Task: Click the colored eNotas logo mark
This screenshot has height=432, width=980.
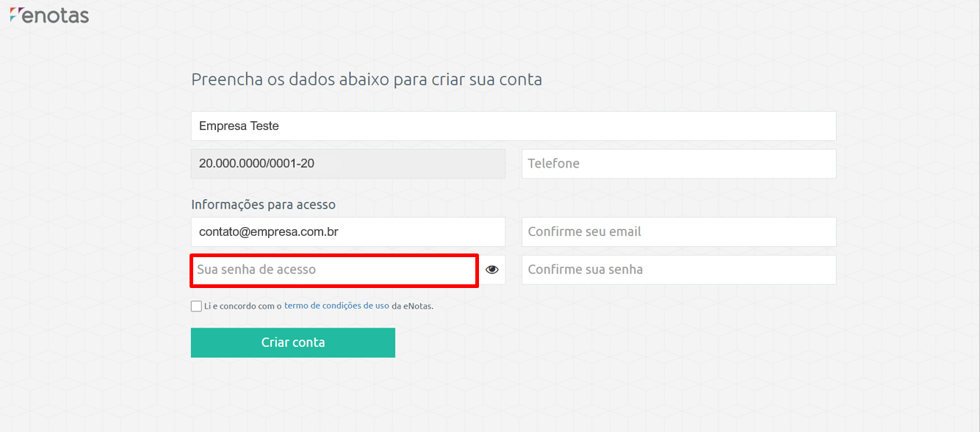Action: click(x=15, y=14)
